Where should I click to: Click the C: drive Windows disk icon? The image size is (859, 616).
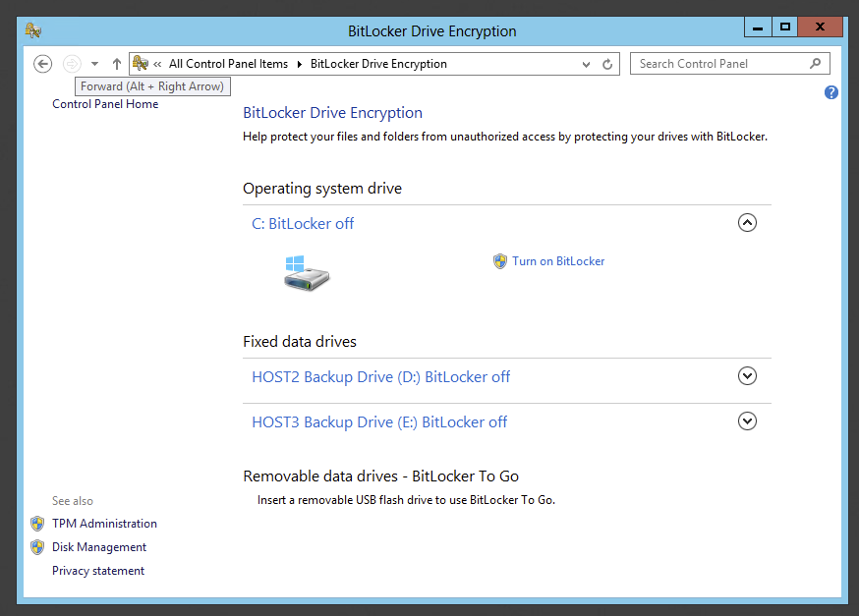pos(307,272)
